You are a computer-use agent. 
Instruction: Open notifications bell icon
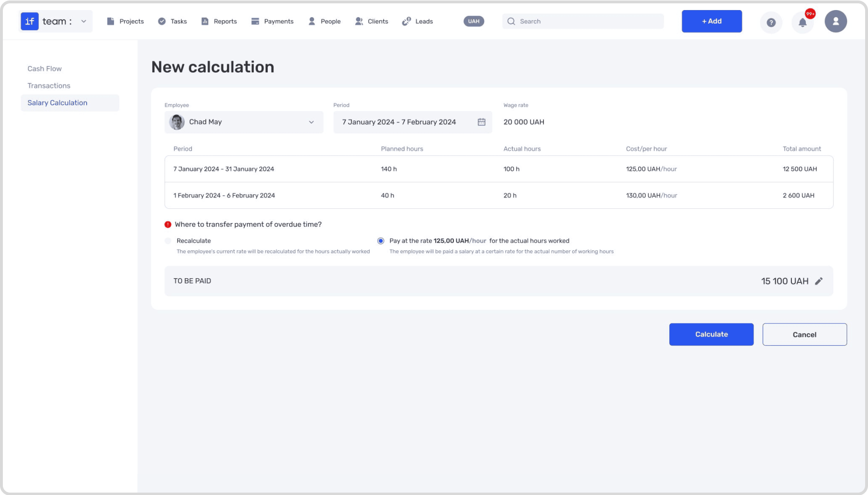click(x=802, y=22)
